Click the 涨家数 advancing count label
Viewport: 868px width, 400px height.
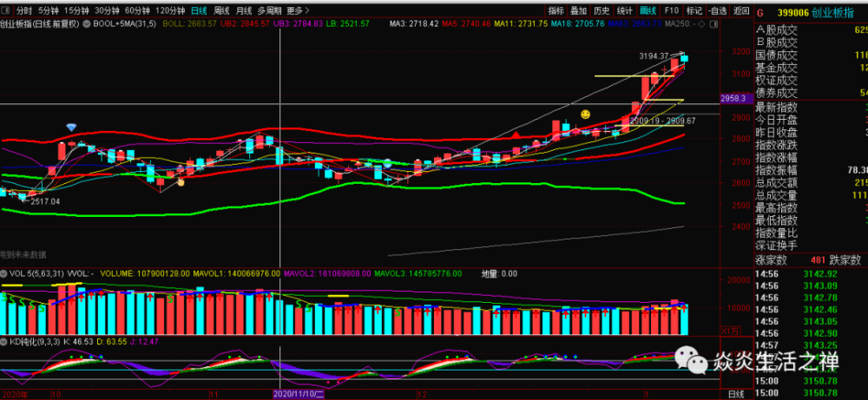coord(773,260)
